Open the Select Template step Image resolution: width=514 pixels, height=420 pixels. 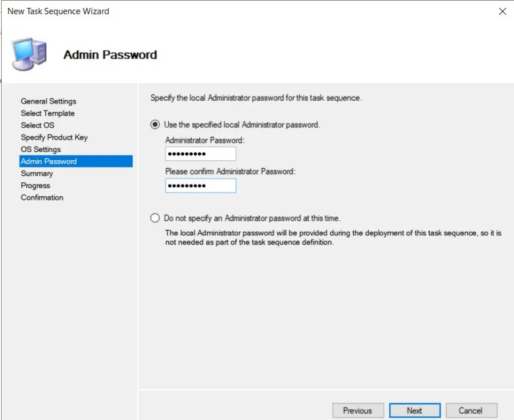[x=48, y=113]
